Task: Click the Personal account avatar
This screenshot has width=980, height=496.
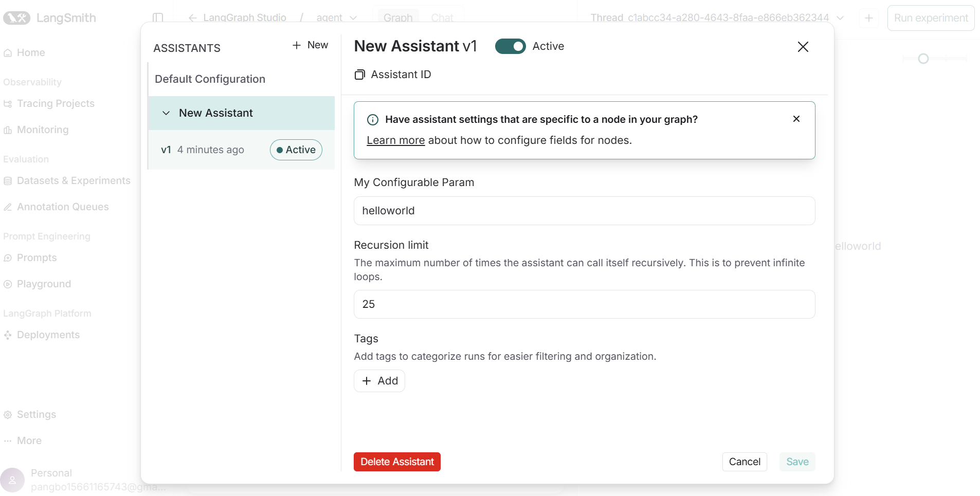Action: [12, 480]
